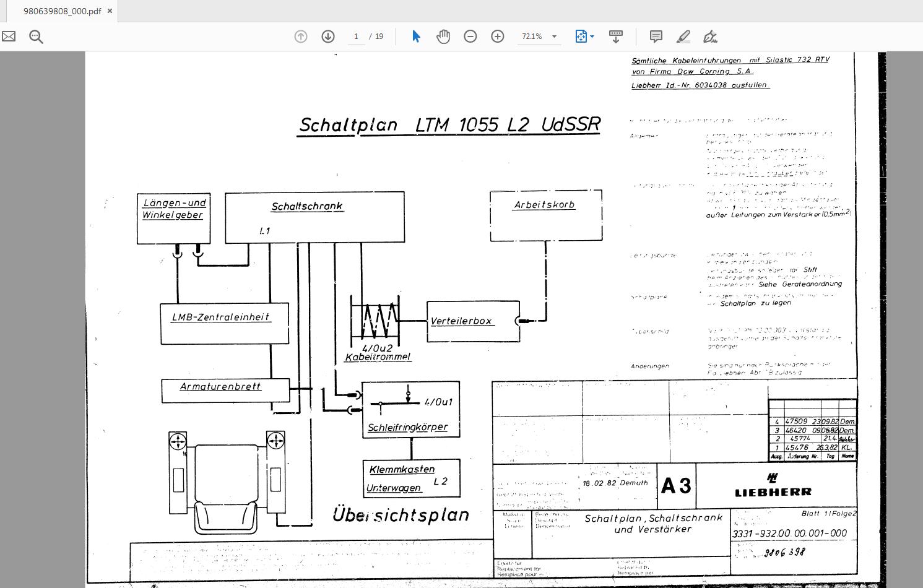This screenshot has height=588, width=923.
Task: Select the marquee zoom magnifier tool
Action: (x=35, y=37)
